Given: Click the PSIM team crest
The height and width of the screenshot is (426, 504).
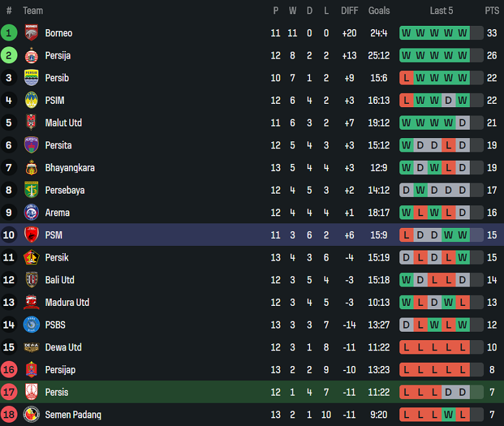Looking at the screenshot, I should click(31, 101).
